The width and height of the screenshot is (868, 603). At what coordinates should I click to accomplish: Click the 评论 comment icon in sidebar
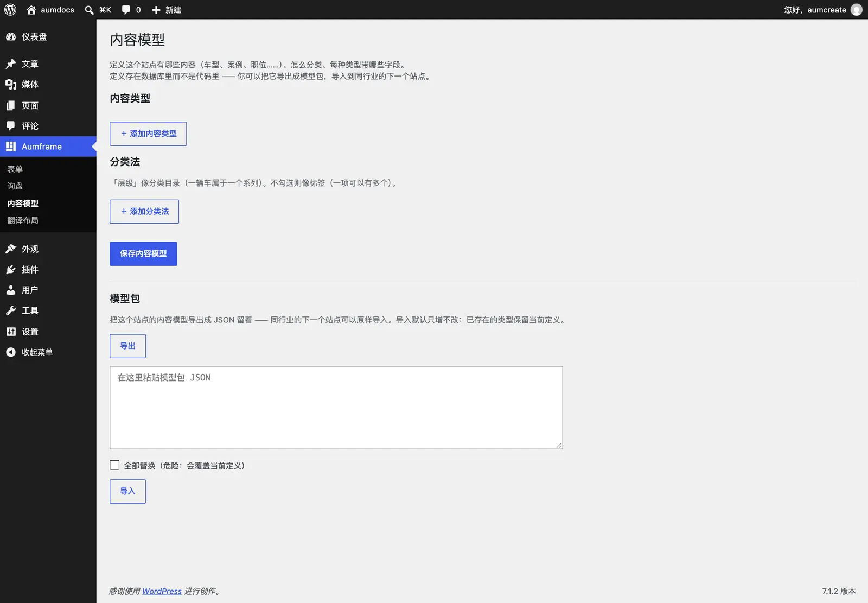coord(11,126)
